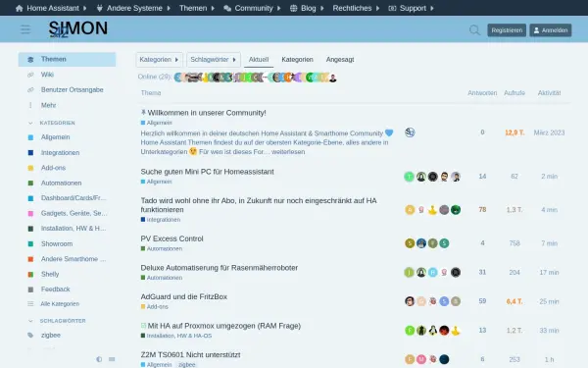
Task: Click the Mehr three-dots icon
Action: [x=30, y=105]
